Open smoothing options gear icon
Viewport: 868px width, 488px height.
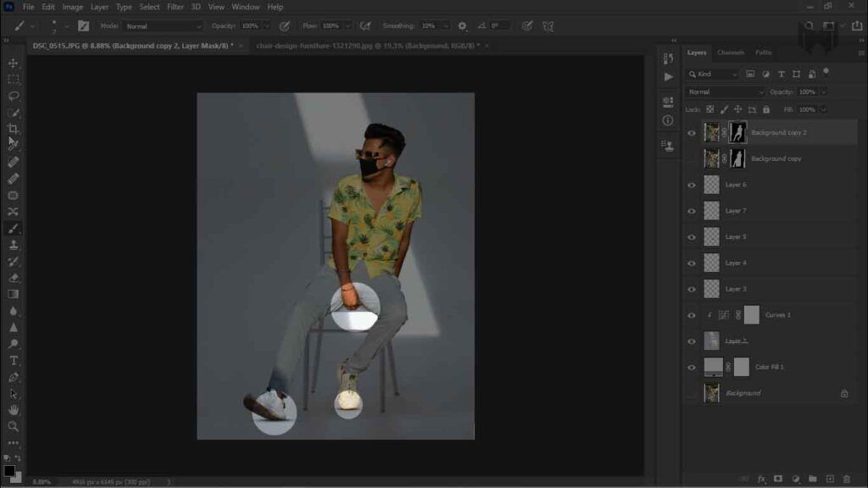pyautogui.click(x=462, y=26)
